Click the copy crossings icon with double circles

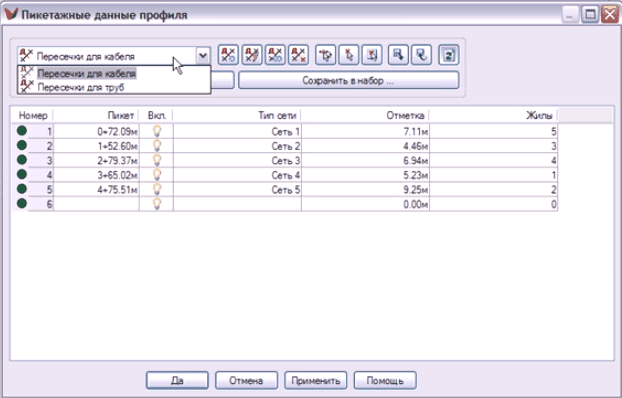tap(275, 55)
